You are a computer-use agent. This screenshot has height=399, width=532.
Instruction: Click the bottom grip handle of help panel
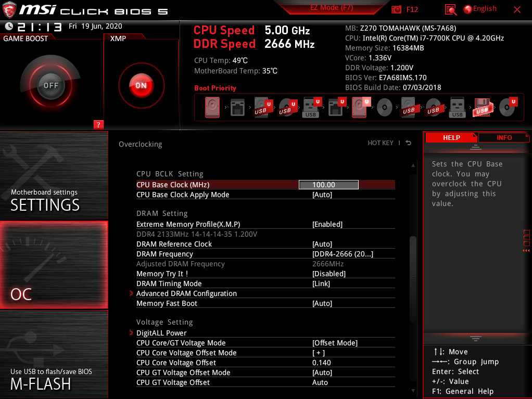coord(475,338)
